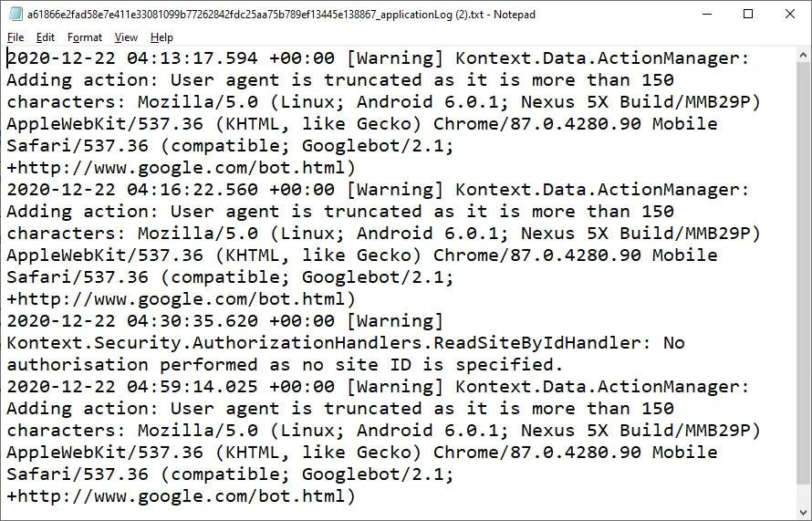Open the Help menu
Viewport: 812px width, 521px height.
161,37
